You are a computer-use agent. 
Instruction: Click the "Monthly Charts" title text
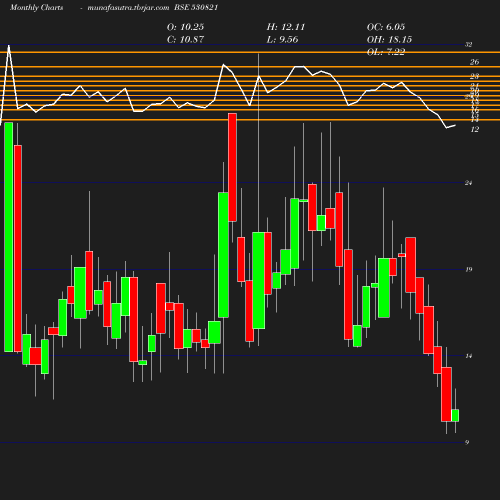(36, 8)
